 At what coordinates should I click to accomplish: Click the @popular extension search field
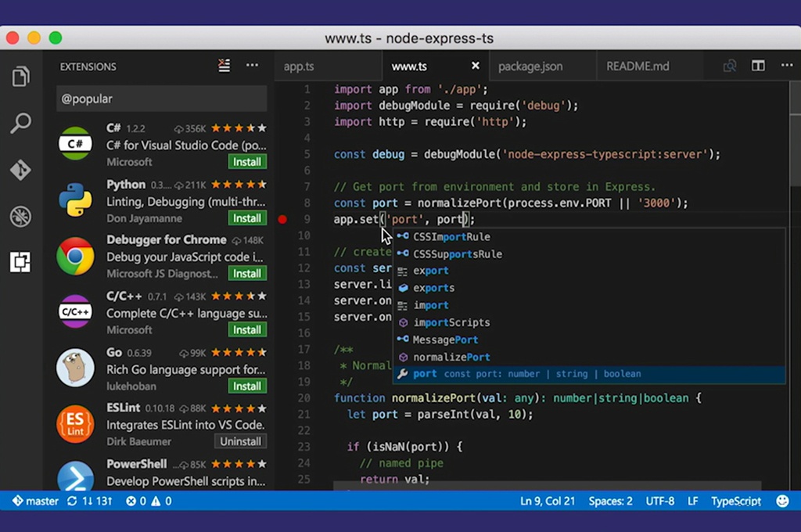(161, 99)
